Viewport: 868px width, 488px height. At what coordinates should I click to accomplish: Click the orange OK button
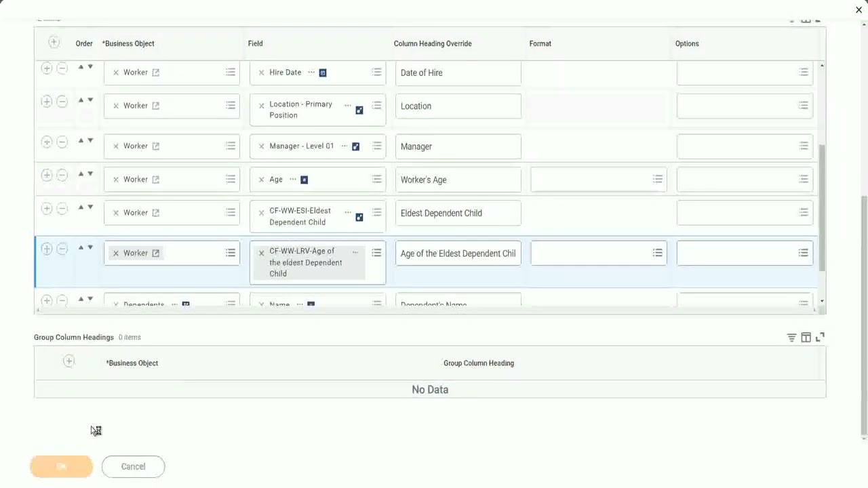click(x=61, y=466)
